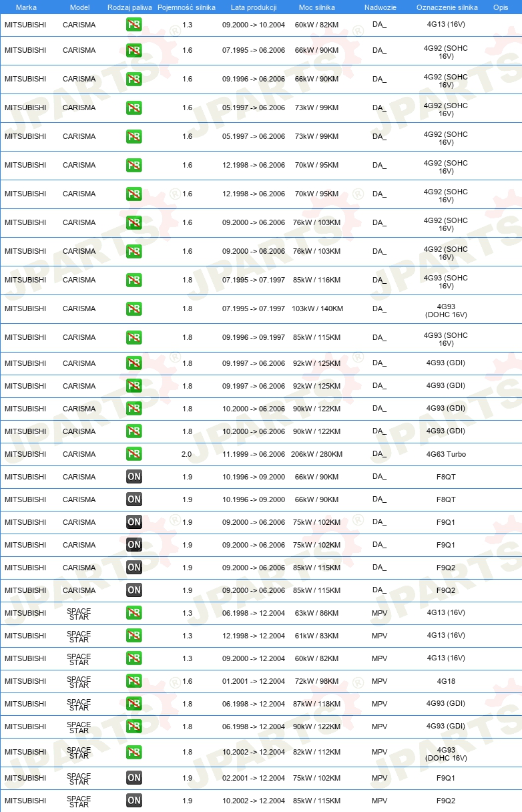This screenshot has height=812, width=522.
Task: Click the PB icon in the 103kW / 140KM row
Action: (134, 309)
